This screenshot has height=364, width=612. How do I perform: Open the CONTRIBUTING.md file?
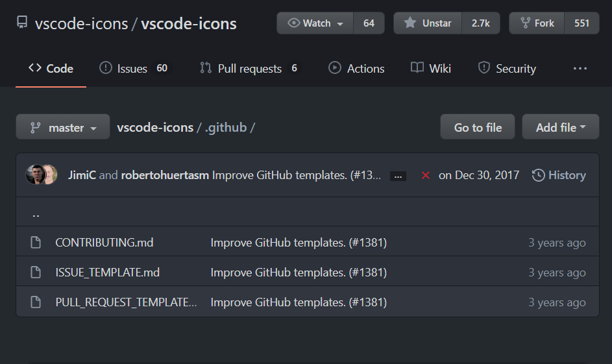click(104, 243)
